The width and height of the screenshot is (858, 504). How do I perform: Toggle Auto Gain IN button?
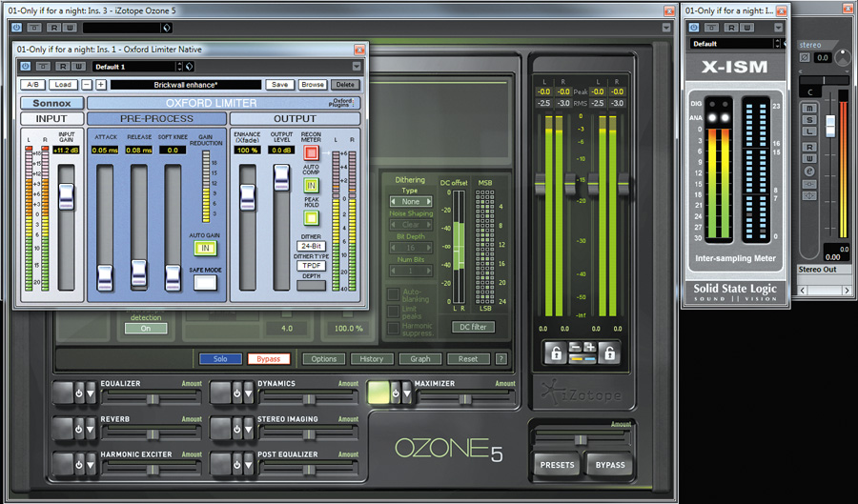(205, 248)
